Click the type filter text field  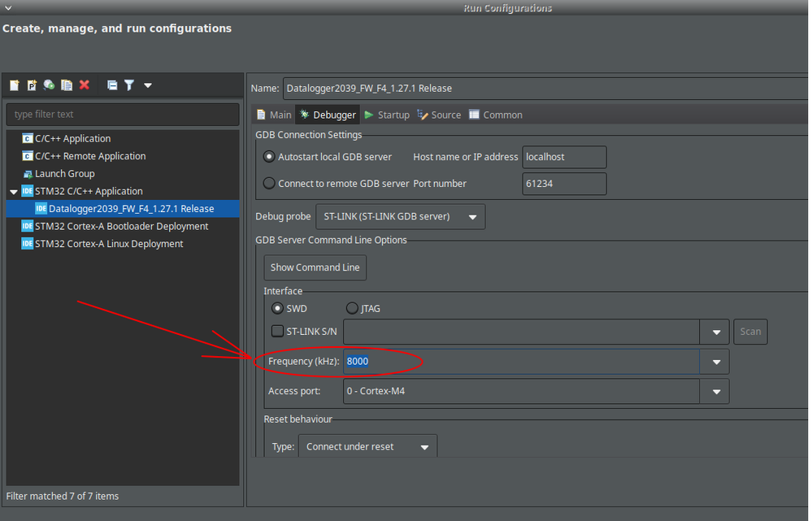tap(123, 115)
